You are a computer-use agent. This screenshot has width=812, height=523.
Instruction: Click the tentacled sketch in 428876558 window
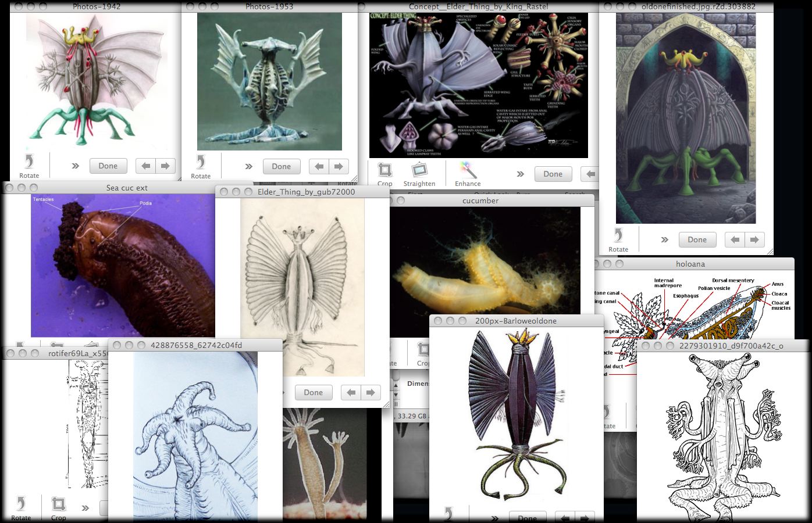pyautogui.click(x=195, y=437)
